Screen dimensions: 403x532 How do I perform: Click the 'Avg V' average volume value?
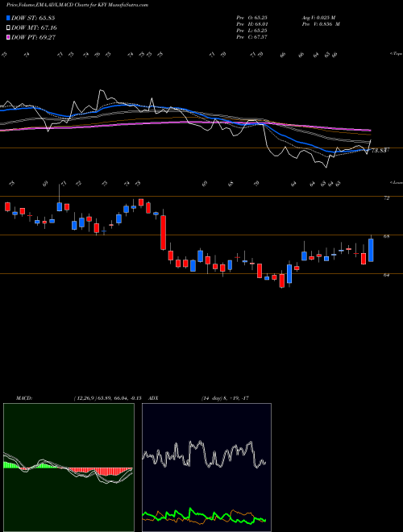pos(318,18)
